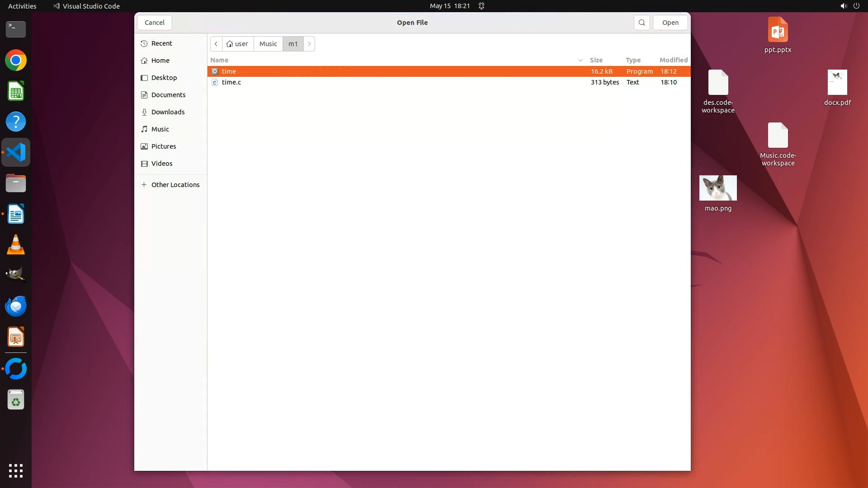Cancel the Open File dialog
Viewport: 868px width, 488px height.
pyautogui.click(x=155, y=23)
